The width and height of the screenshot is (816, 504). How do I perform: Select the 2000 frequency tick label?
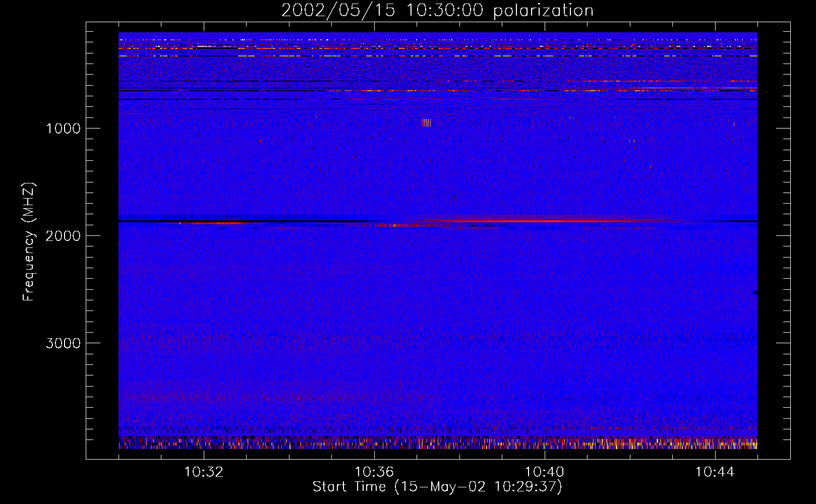coord(63,236)
